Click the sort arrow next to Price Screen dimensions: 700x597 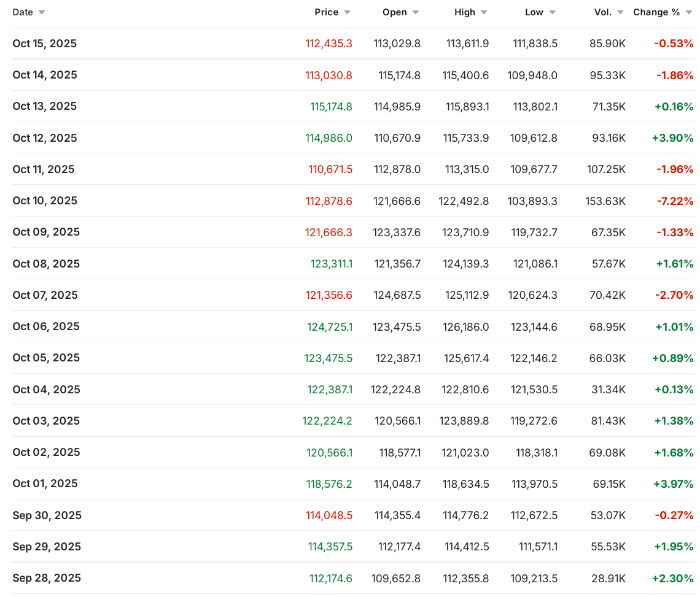(x=347, y=13)
